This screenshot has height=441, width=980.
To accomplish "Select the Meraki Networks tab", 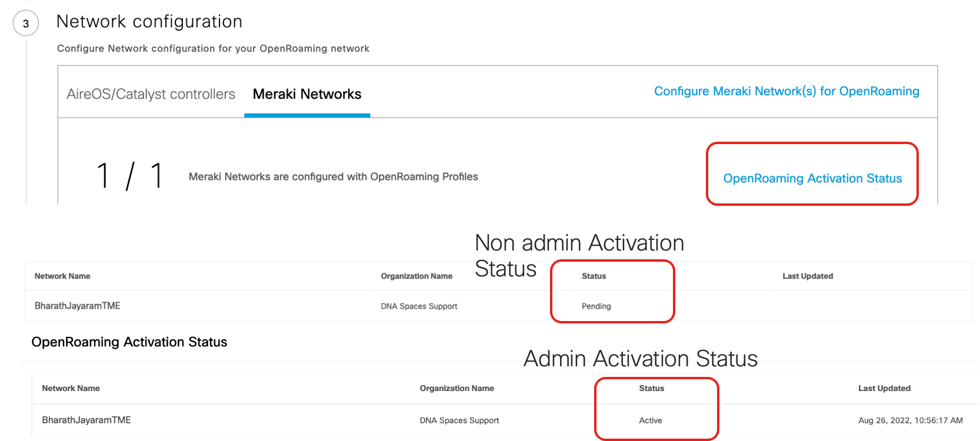I will (x=306, y=94).
